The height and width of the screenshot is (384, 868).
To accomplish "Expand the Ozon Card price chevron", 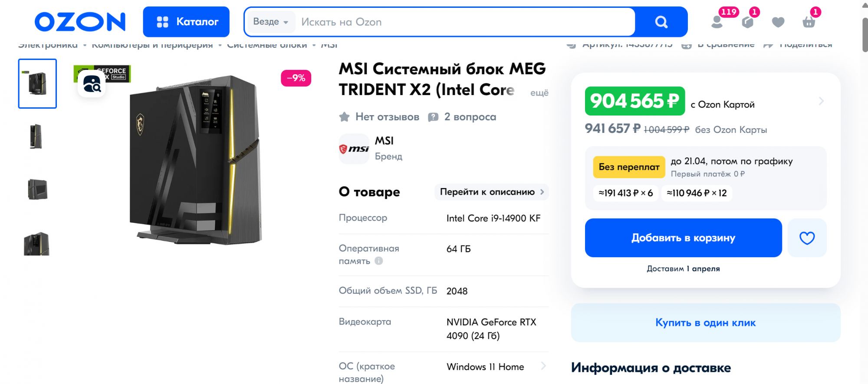I will (821, 101).
